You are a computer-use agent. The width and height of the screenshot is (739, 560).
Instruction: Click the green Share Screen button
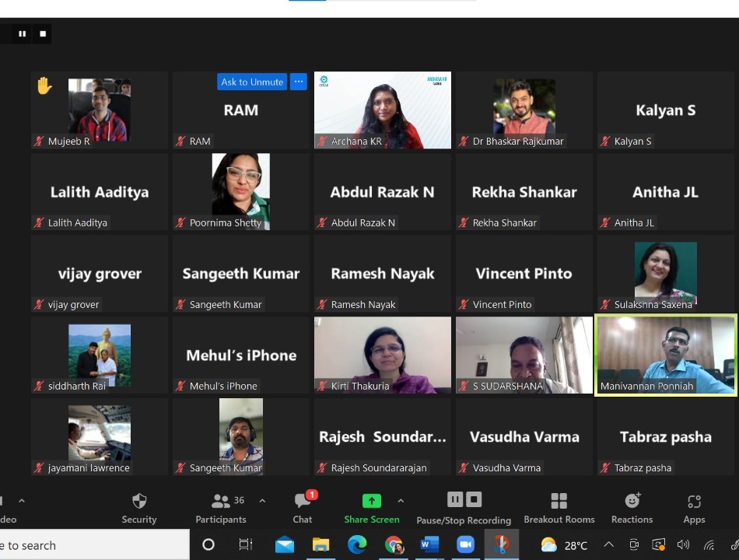[x=372, y=509]
